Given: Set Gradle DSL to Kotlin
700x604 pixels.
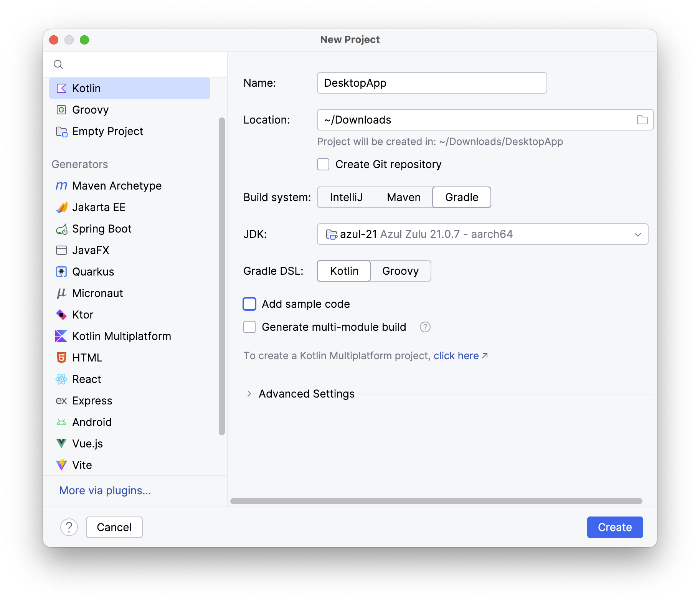Looking at the screenshot, I should [344, 271].
